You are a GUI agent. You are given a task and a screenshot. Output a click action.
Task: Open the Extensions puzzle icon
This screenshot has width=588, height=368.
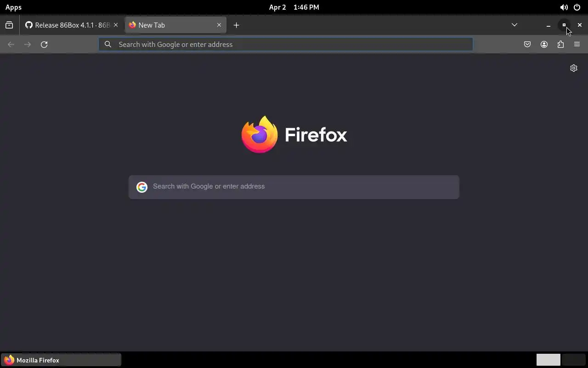coord(560,44)
